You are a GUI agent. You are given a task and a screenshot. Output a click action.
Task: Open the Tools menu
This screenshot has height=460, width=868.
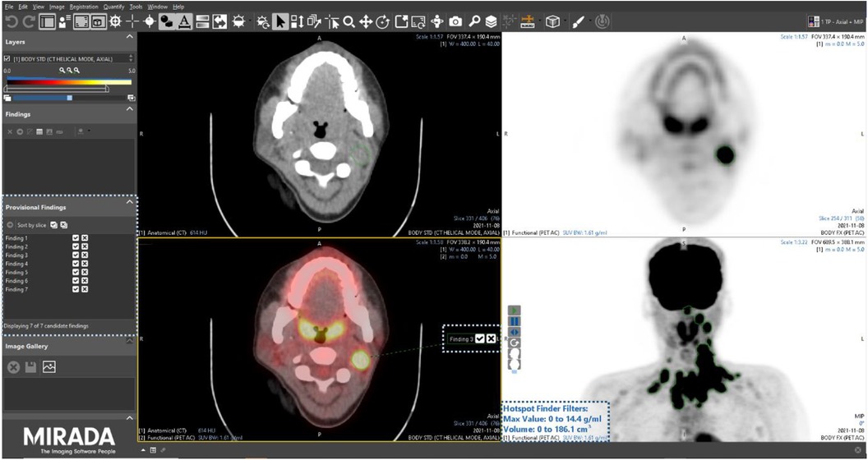(136, 7)
